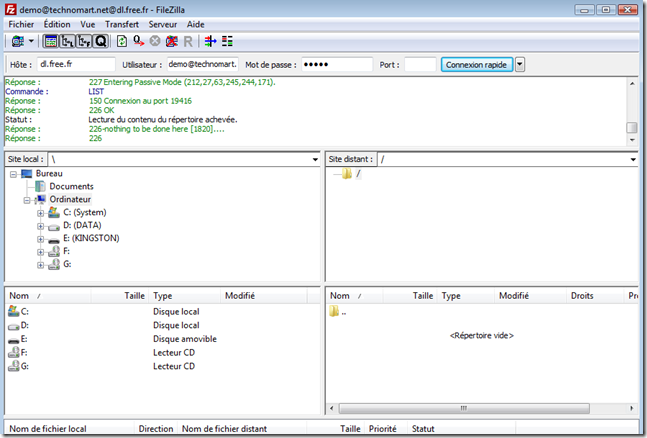
Task: Select Documents in the local tree
Action: (x=71, y=186)
